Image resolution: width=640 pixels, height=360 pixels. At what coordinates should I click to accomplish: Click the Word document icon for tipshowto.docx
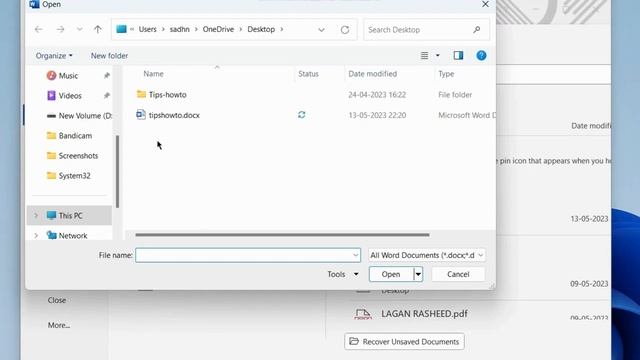click(x=141, y=115)
